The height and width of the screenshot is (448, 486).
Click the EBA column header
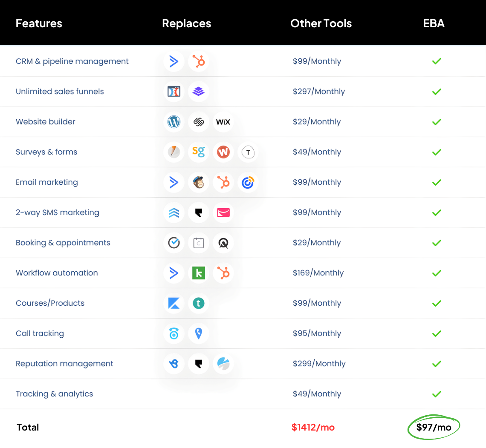pyautogui.click(x=434, y=23)
